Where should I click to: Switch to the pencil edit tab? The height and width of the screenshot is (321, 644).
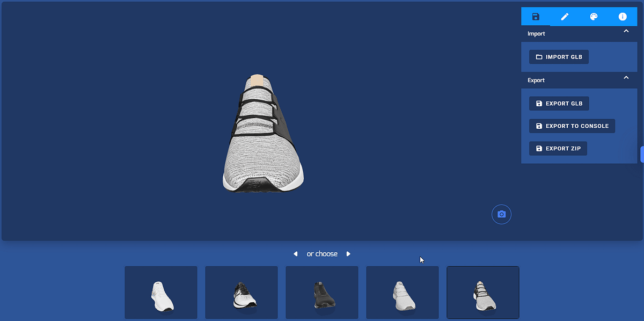pos(565,17)
